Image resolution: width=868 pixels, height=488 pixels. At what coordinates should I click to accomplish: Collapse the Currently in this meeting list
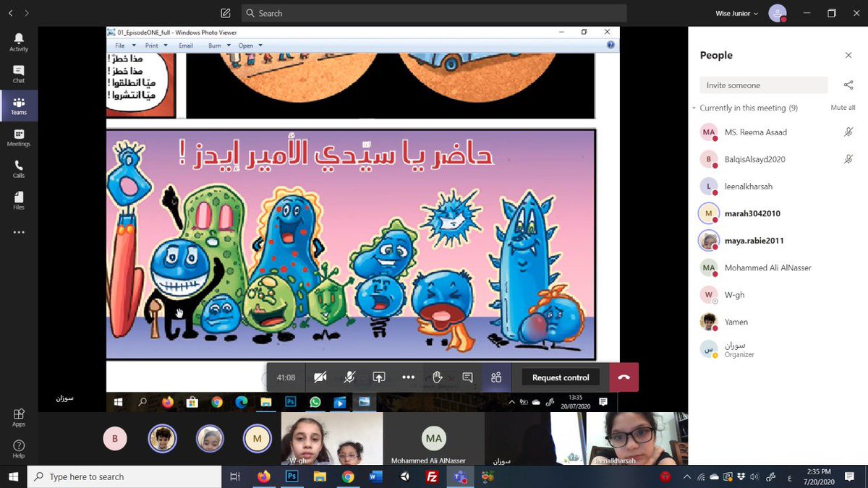[x=695, y=108]
